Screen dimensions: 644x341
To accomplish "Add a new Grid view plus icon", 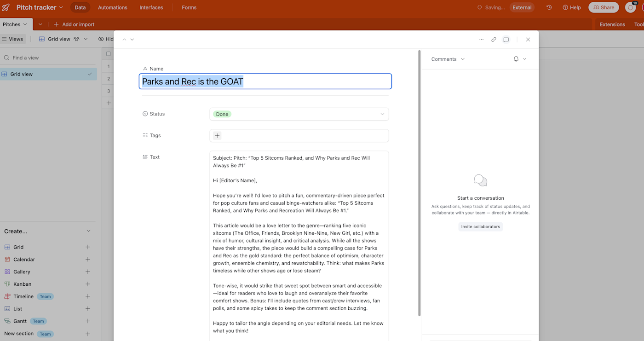I will [x=88, y=247].
